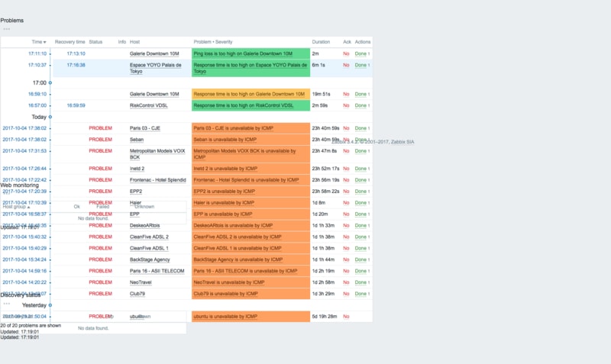Image resolution: width=611 pixels, height=364 pixels.
Task: Open host Seban
Action: [137, 140]
